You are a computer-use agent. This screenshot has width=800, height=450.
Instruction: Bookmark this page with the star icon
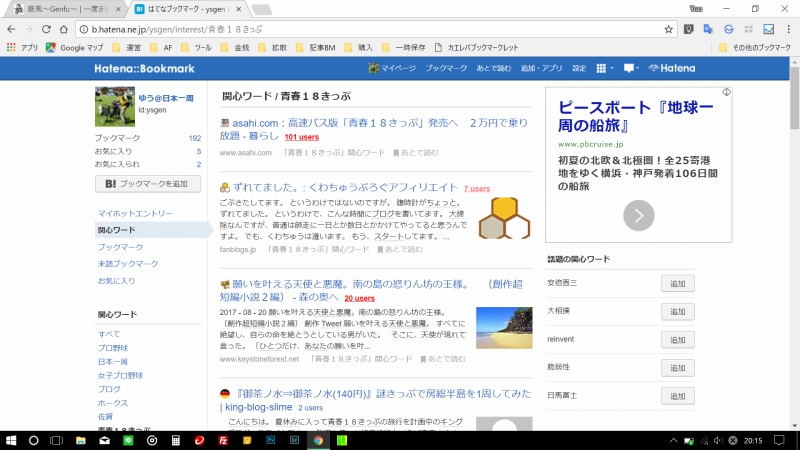668,30
